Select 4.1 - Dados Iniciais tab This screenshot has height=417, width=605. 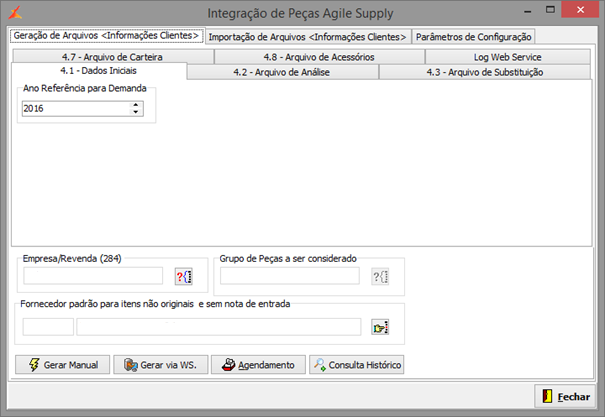coord(99,71)
